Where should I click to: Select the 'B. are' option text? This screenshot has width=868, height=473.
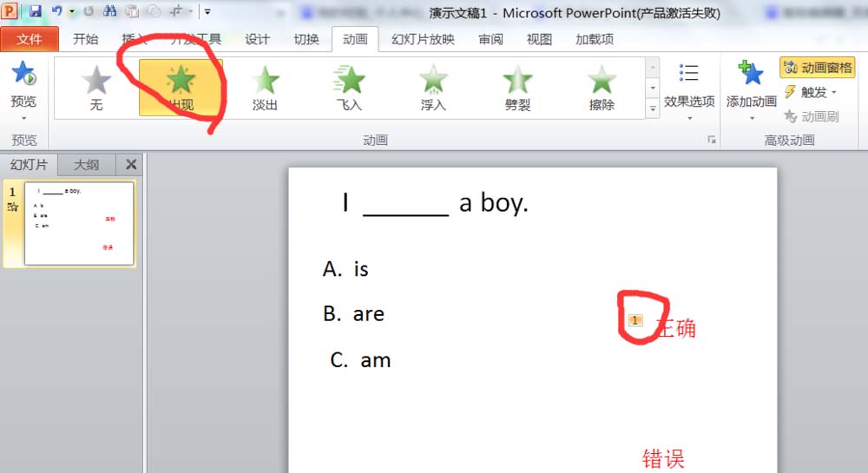354,313
